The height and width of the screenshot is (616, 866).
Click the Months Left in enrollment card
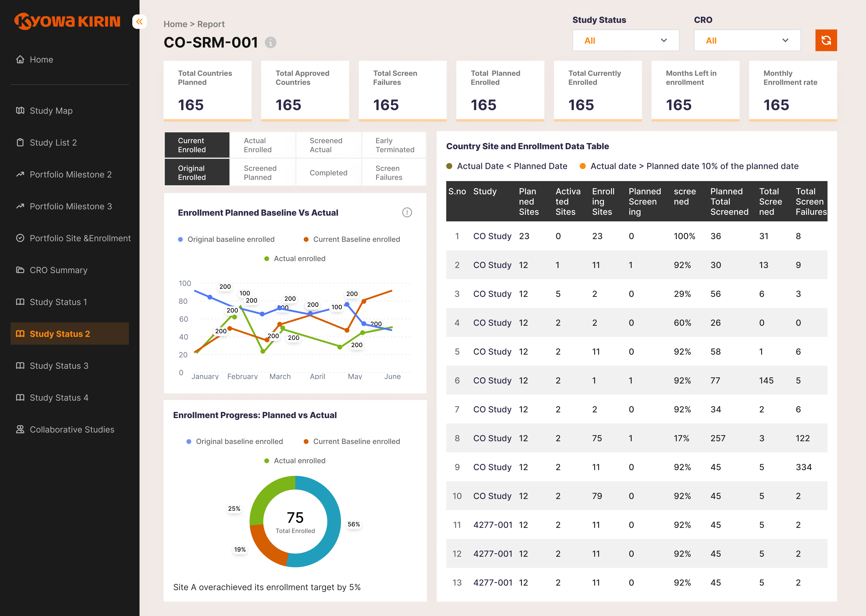click(695, 91)
